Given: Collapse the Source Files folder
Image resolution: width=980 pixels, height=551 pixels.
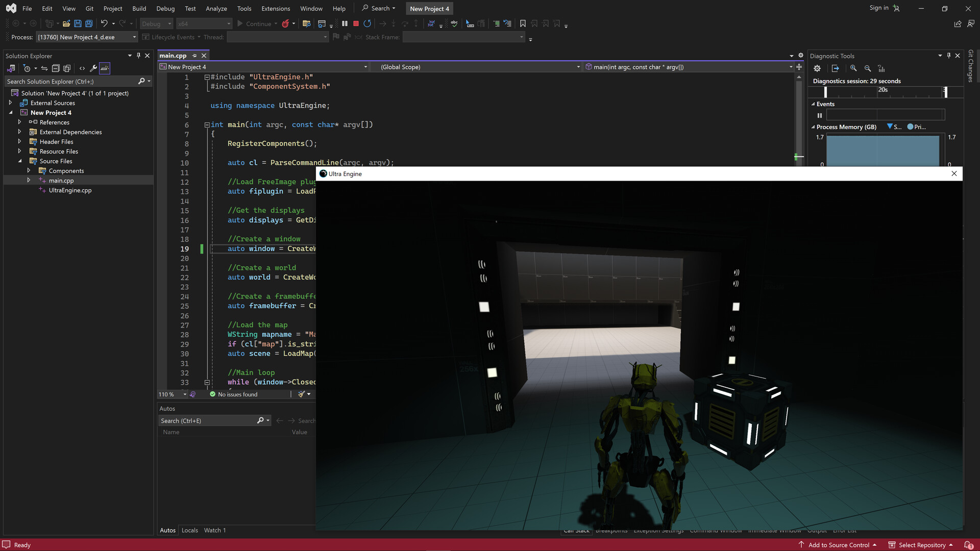Looking at the screenshot, I should pyautogui.click(x=20, y=161).
